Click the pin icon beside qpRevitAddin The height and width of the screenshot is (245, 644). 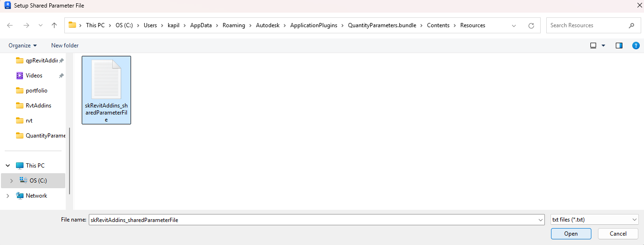click(61, 61)
